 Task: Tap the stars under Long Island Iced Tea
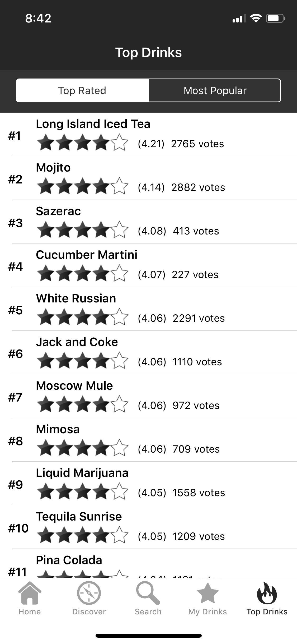click(83, 142)
